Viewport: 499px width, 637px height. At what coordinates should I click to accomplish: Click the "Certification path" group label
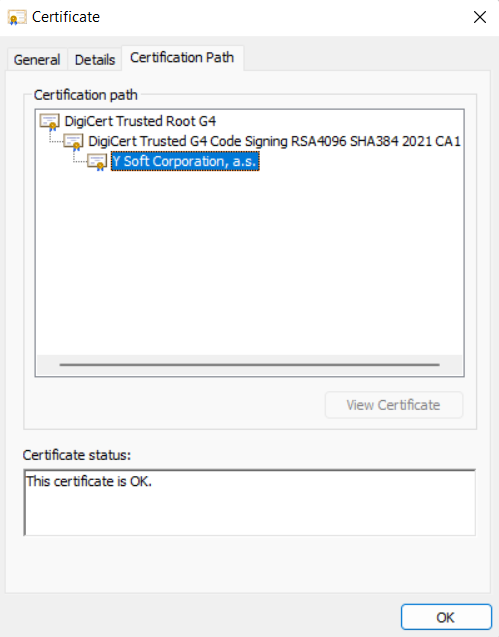(85, 95)
